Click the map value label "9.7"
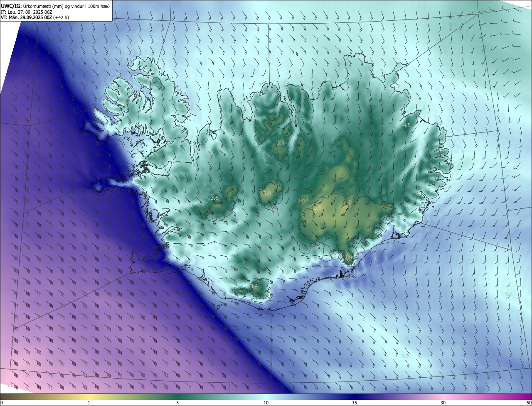The height and width of the screenshot is (406, 532). point(406,355)
